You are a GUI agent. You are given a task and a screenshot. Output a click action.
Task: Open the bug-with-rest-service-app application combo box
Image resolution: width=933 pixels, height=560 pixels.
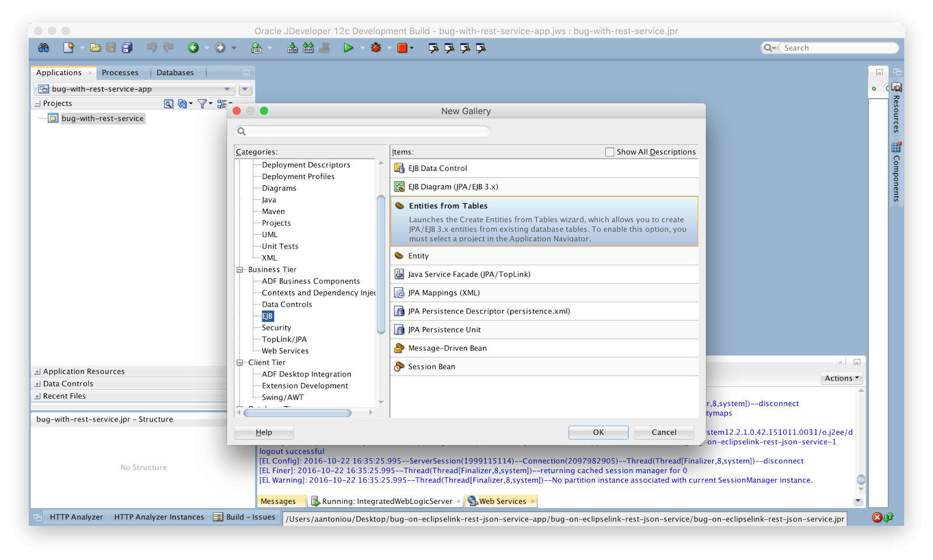pos(135,89)
